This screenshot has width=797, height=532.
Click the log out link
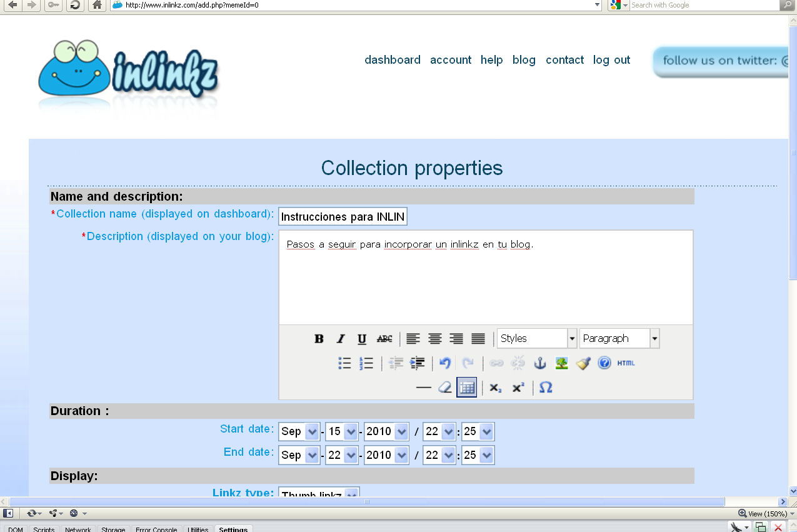point(611,60)
